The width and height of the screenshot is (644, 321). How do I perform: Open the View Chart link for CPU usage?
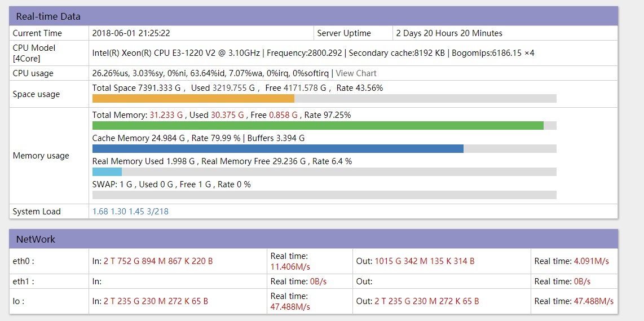356,73
